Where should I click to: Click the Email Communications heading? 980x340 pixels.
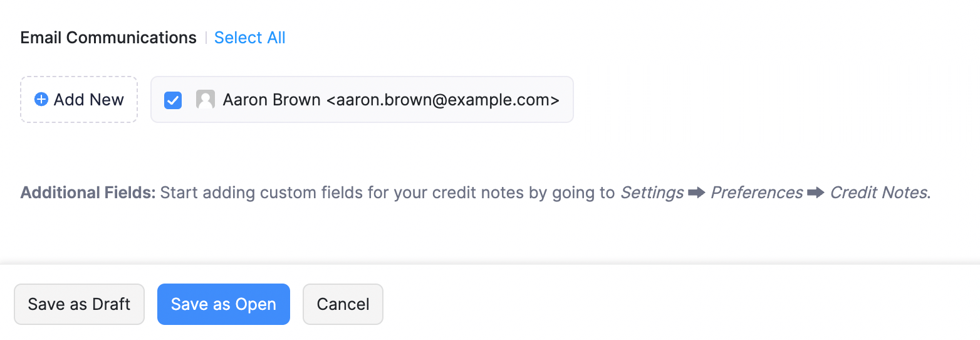pos(108,38)
